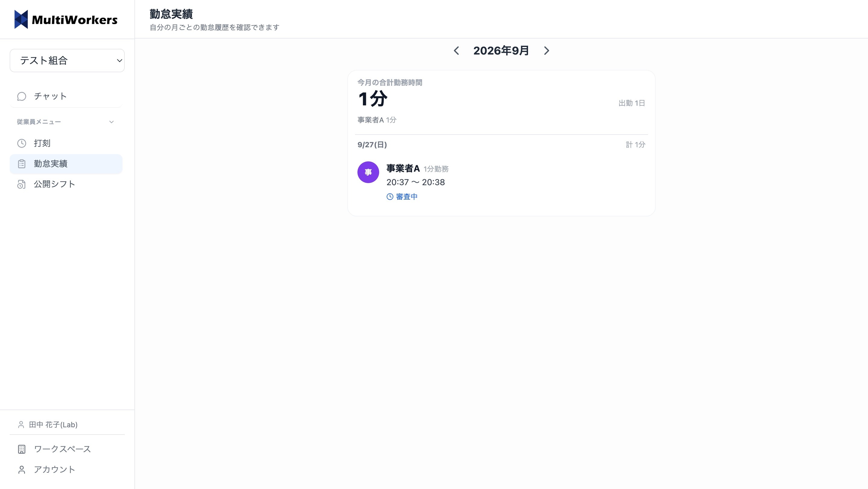Go to previous month with left arrow
868x489 pixels.
click(x=456, y=51)
